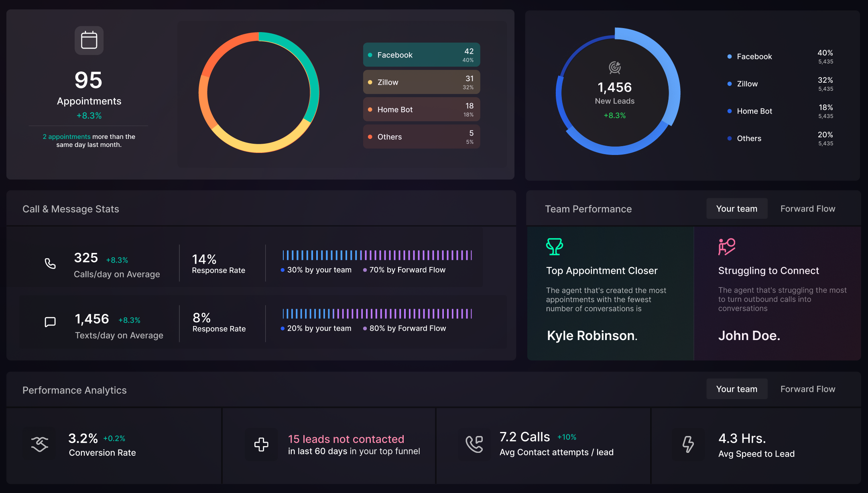Click the Zillow row in appointments breakdown
This screenshot has height=493, width=868.
pos(421,82)
